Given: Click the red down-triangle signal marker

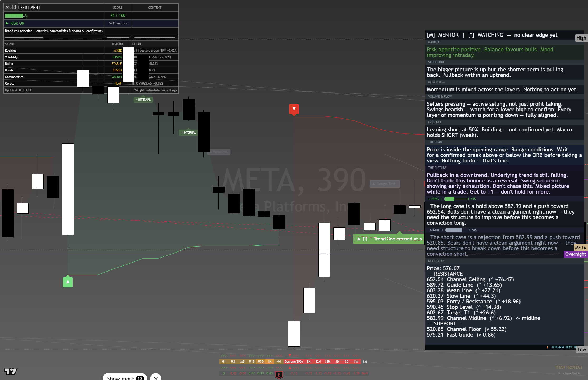Looking at the screenshot, I should [x=294, y=109].
